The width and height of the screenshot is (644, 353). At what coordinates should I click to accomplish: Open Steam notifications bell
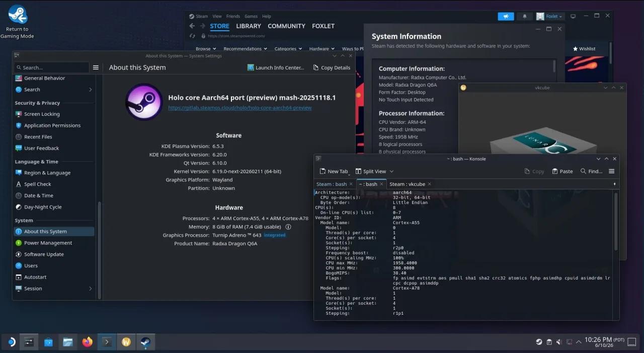click(x=525, y=16)
